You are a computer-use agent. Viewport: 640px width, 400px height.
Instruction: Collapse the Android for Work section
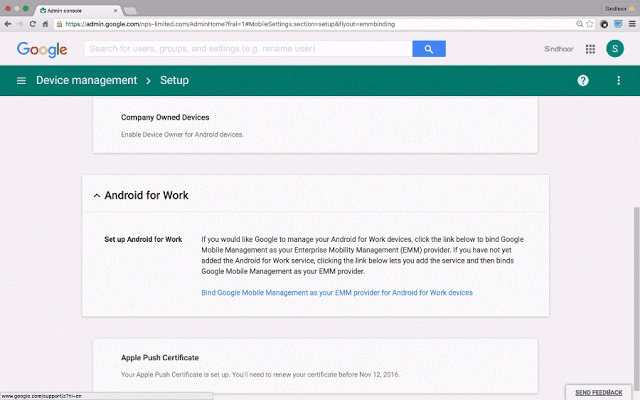pyautogui.click(x=97, y=196)
